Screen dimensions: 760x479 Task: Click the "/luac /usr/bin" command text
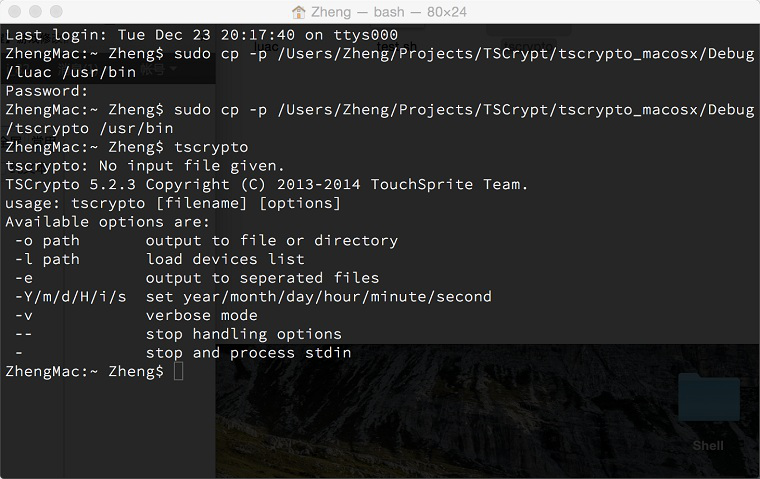71,72
